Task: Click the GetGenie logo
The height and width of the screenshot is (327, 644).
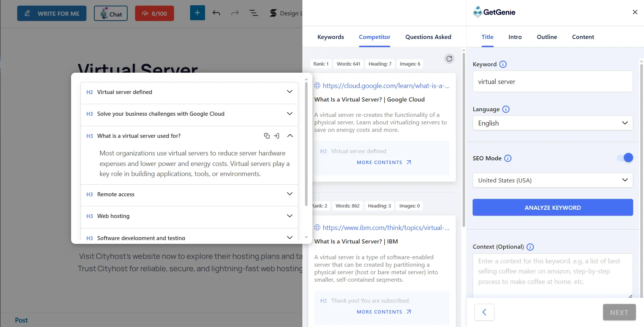Action: point(494,12)
